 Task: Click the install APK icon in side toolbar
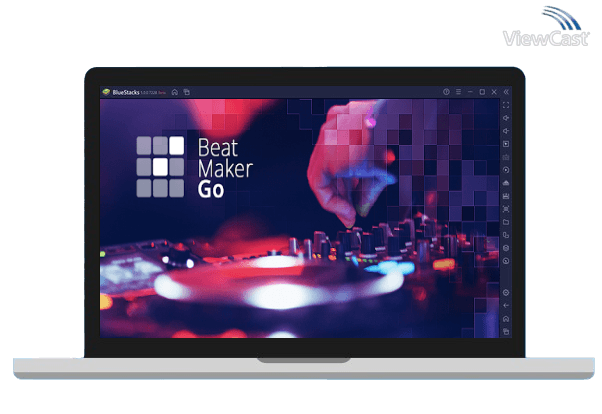(x=506, y=183)
